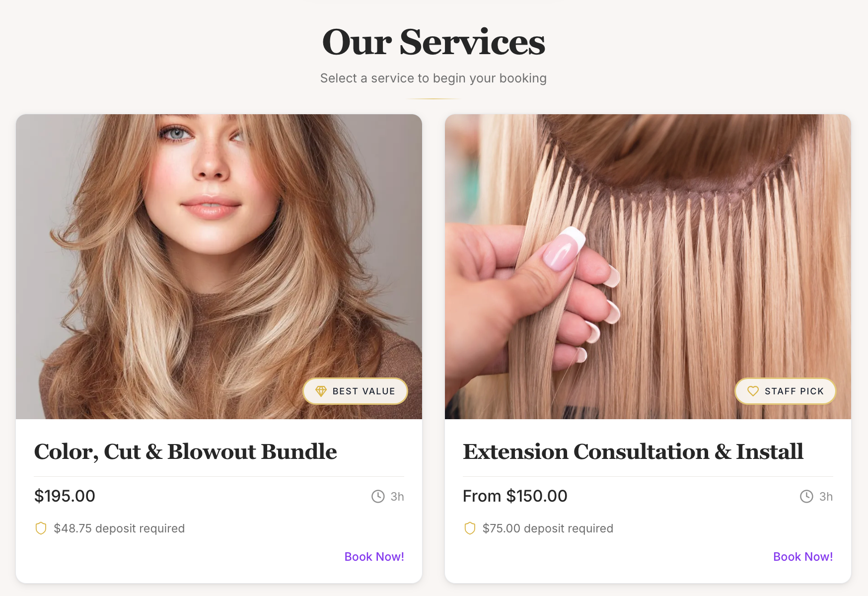Click the shield icon beside $75.00 deposit
Viewport: 868px width, 596px height.
click(470, 528)
